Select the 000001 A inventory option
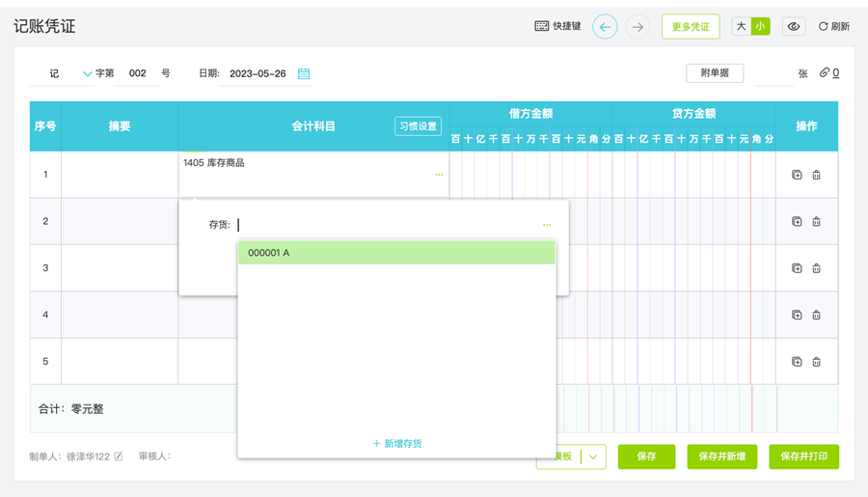868x497 pixels. point(396,253)
